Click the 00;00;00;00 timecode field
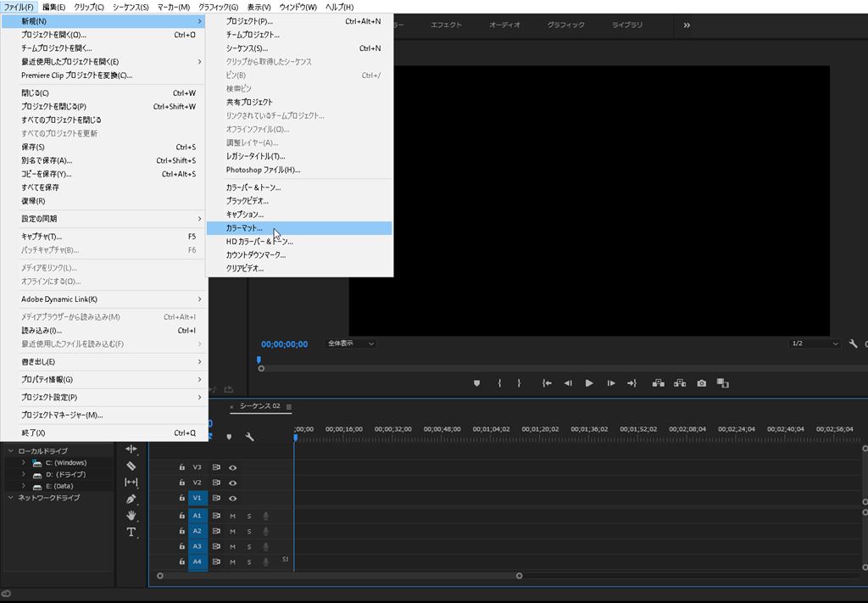The height and width of the screenshot is (603, 868). tap(285, 344)
